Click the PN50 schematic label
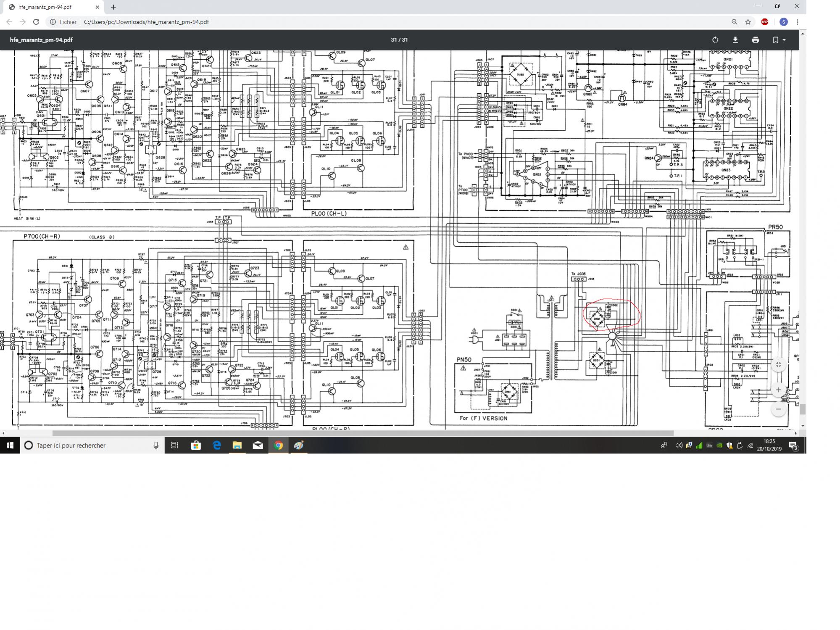This screenshot has width=840, height=630. tap(464, 360)
